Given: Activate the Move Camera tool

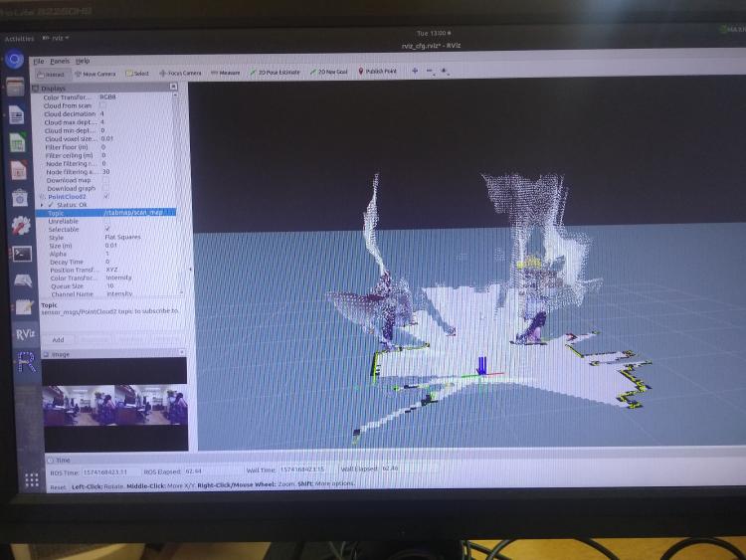Looking at the screenshot, I should click(x=97, y=73).
